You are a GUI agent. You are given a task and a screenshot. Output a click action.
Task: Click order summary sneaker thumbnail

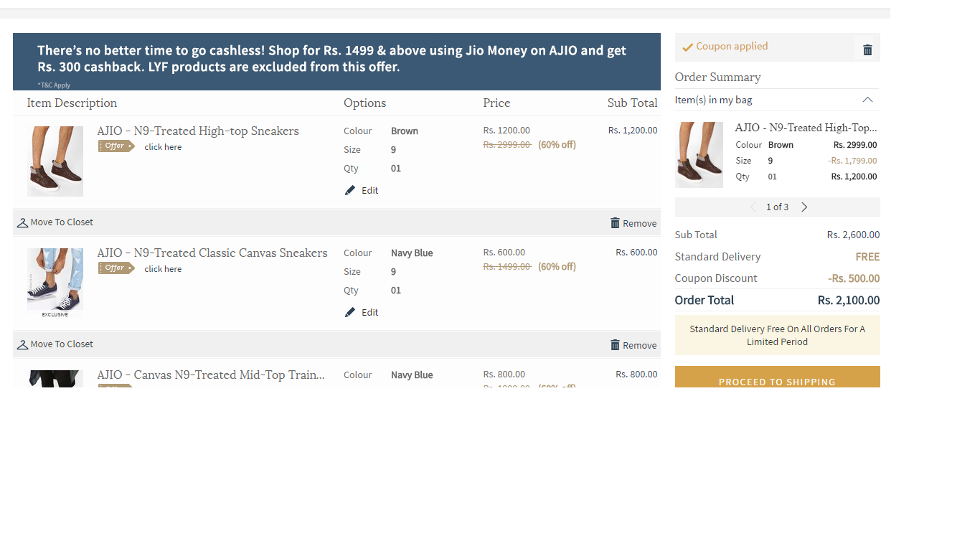[699, 155]
